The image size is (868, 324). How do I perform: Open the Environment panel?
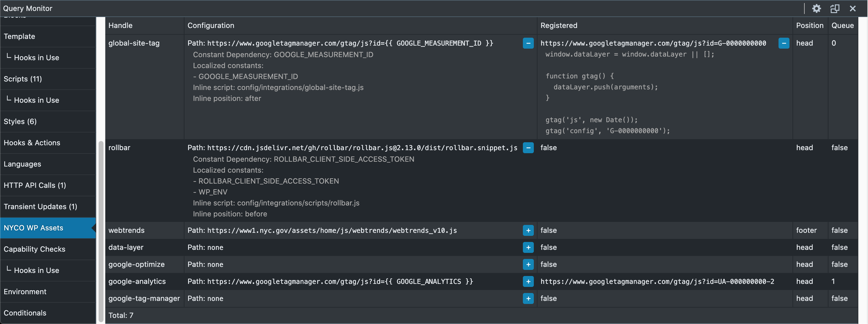[x=48, y=292]
